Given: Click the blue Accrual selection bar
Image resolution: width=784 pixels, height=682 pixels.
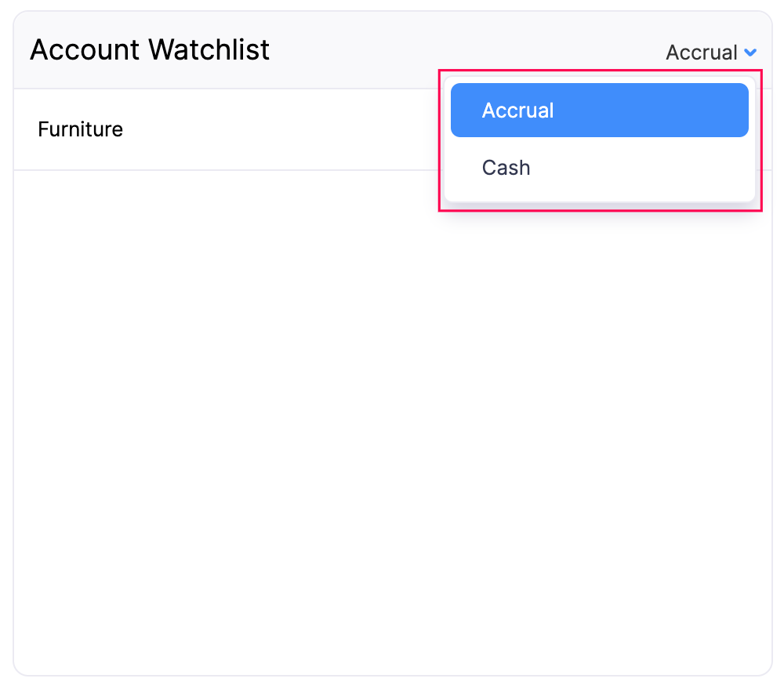Looking at the screenshot, I should (x=599, y=110).
